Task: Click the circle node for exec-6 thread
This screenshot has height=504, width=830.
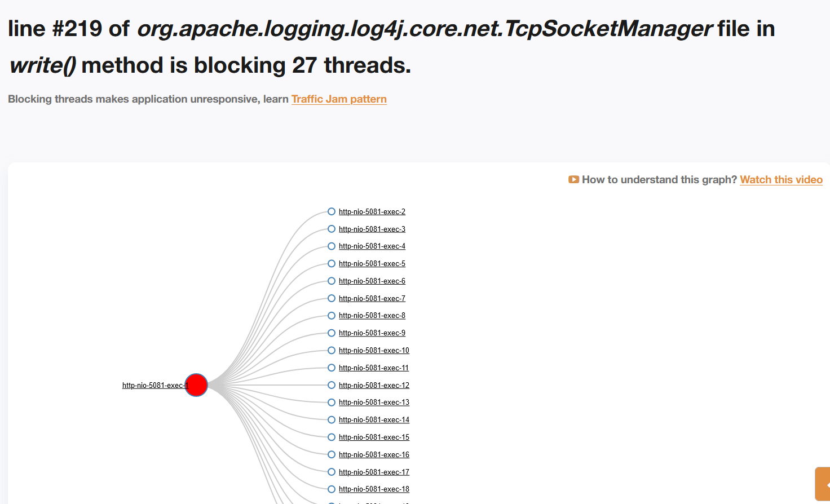Action: coord(332,281)
